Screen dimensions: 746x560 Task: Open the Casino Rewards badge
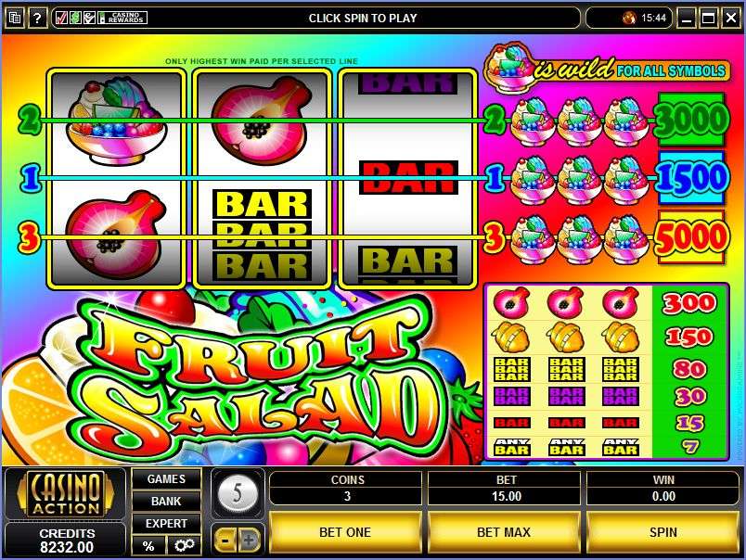pos(122,18)
